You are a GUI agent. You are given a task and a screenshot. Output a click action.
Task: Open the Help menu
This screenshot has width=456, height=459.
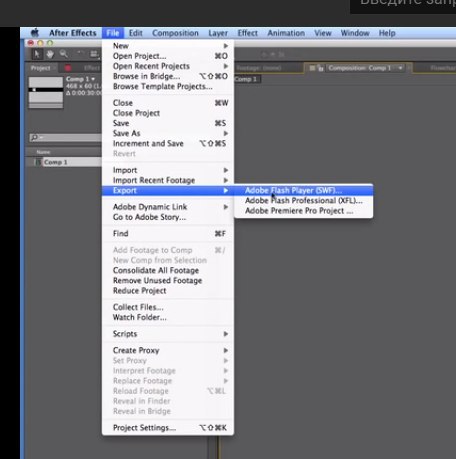387,33
